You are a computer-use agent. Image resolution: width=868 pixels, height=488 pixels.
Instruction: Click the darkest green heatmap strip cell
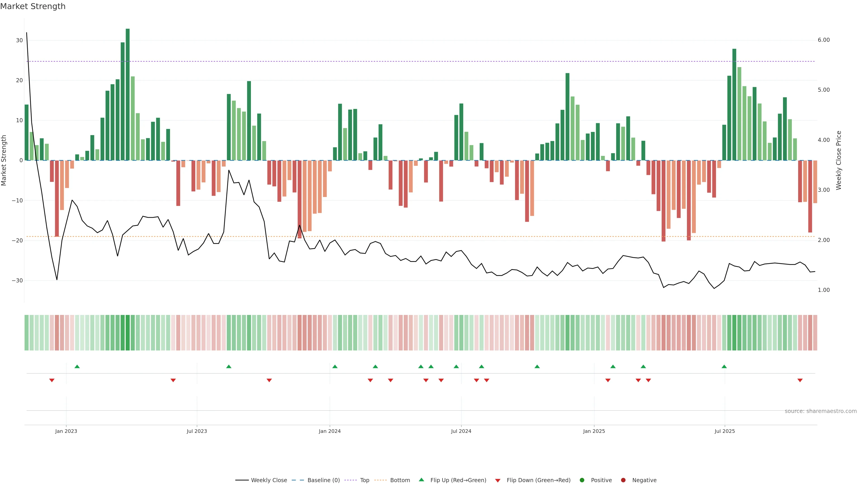pos(128,333)
